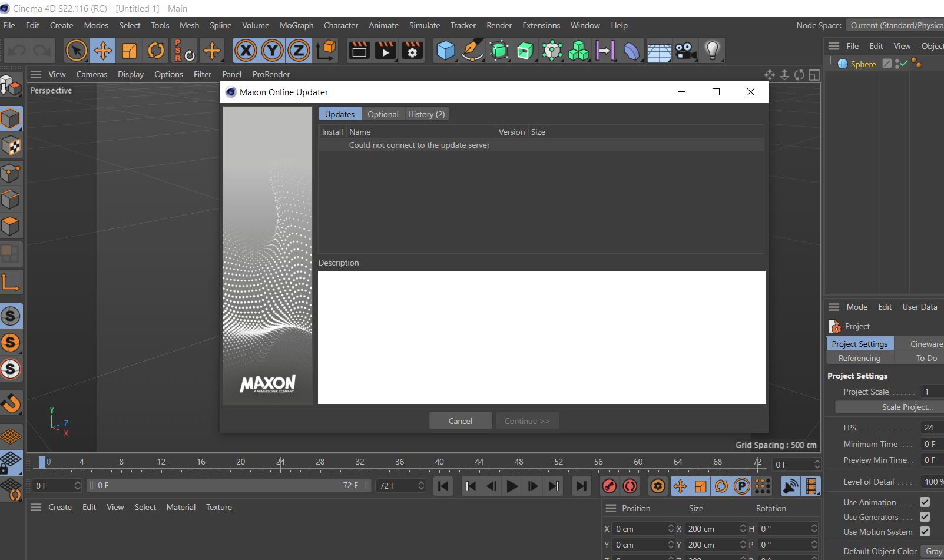Enable Axis mode in left palette
This screenshot has width=944, height=560.
[11, 283]
